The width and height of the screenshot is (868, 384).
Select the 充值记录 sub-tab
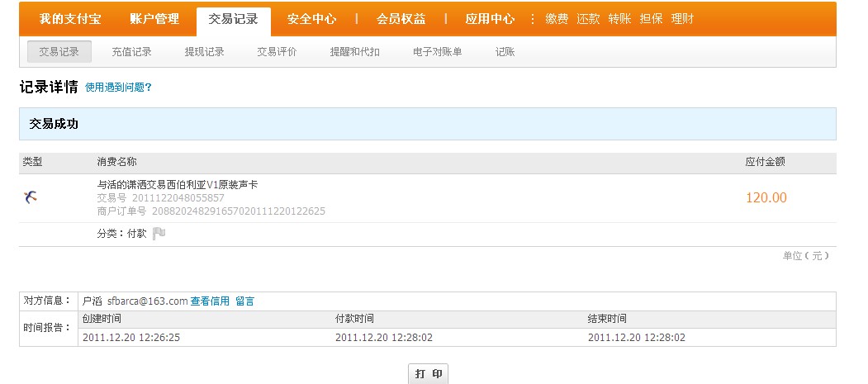tap(131, 52)
